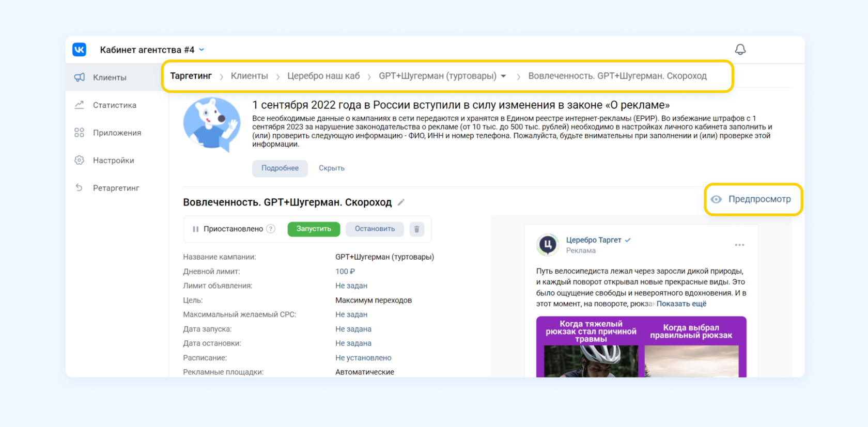Click the heavy backpack cyclist image

point(591,361)
